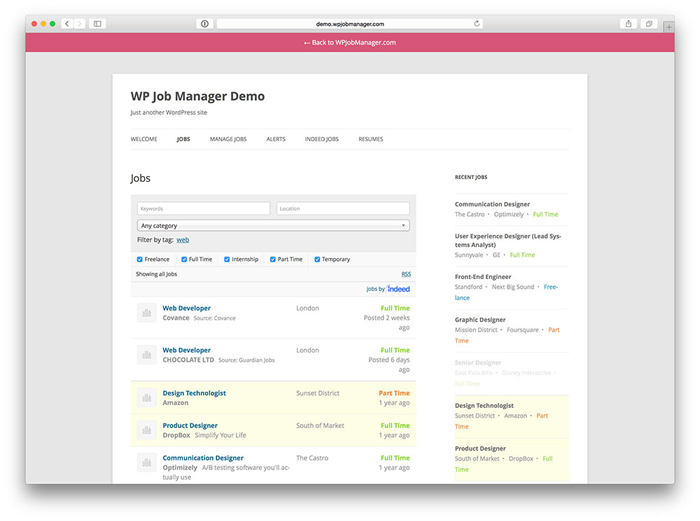
Task: Open Communication Designer job in main list
Action: [x=203, y=458]
